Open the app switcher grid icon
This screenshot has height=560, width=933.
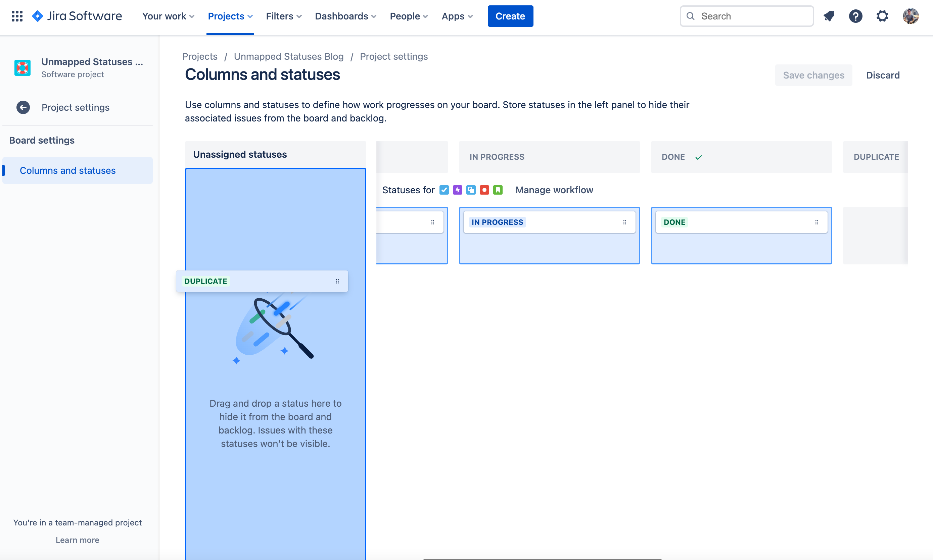(x=17, y=16)
